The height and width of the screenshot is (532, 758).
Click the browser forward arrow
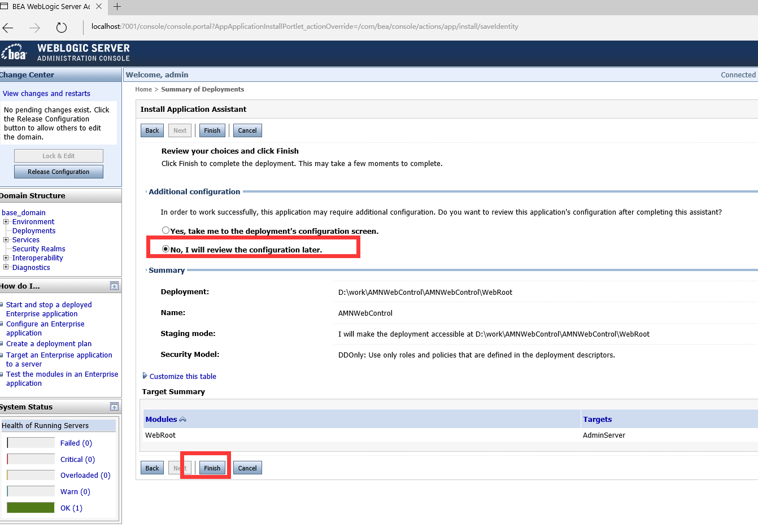point(34,27)
